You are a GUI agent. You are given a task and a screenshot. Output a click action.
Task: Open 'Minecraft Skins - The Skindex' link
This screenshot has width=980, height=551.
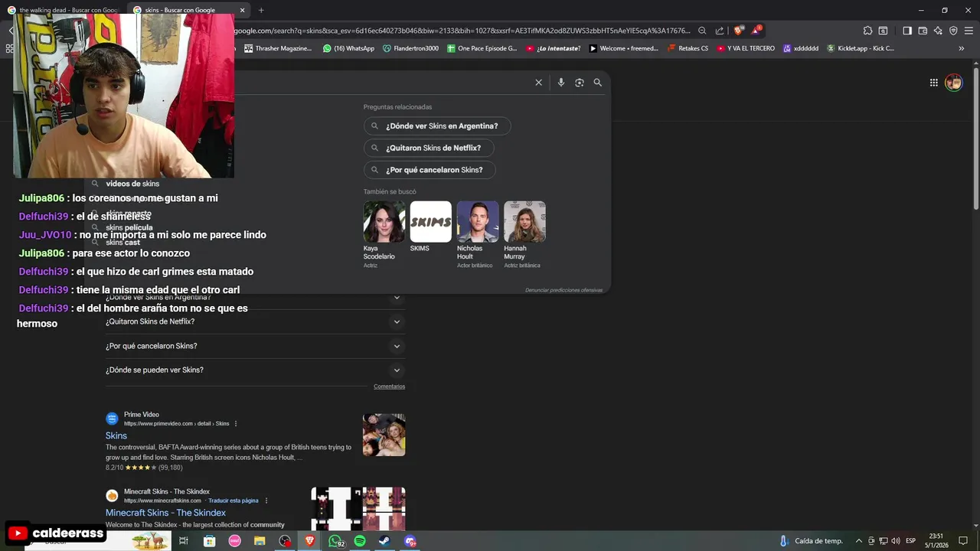pos(165,513)
